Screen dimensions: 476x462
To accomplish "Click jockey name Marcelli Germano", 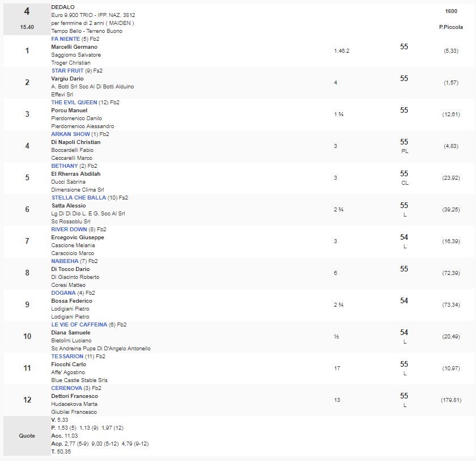I will [74, 47].
